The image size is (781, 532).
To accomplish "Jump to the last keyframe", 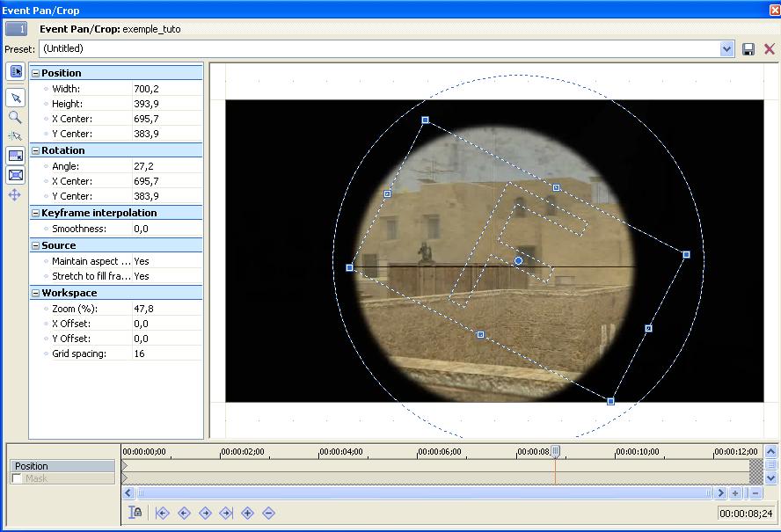I will (226, 513).
